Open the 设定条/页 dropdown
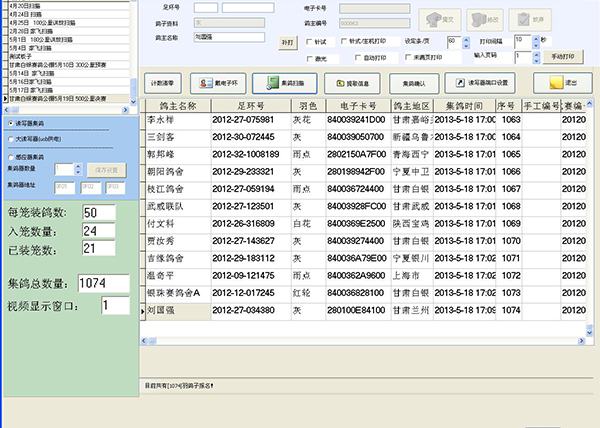The width and height of the screenshot is (600, 428). coord(464,42)
